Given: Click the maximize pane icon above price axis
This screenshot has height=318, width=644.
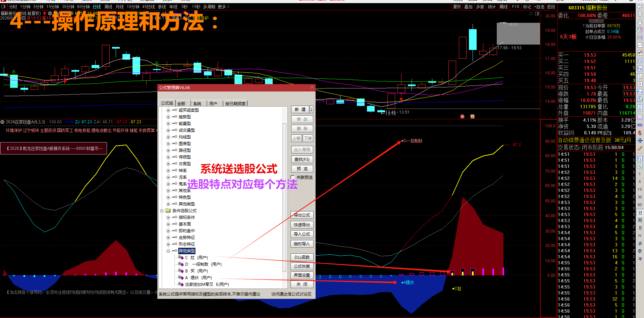Looking at the screenshot, I should (537, 14).
